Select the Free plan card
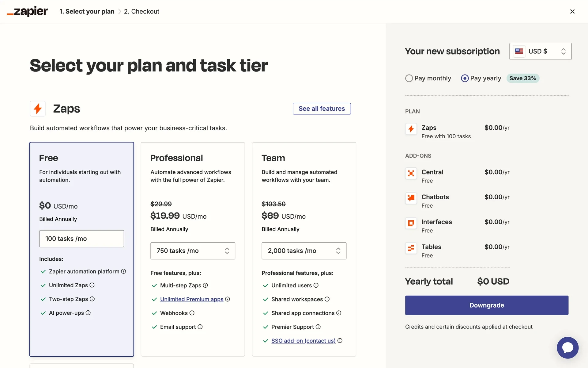This screenshot has width=588, height=368. [x=81, y=249]
